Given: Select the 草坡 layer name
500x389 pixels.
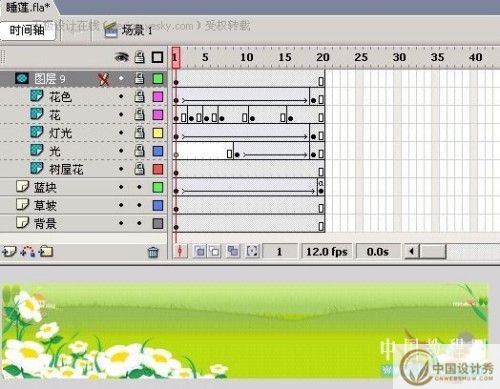Looking at the screenshot, I should coord(45,205).
